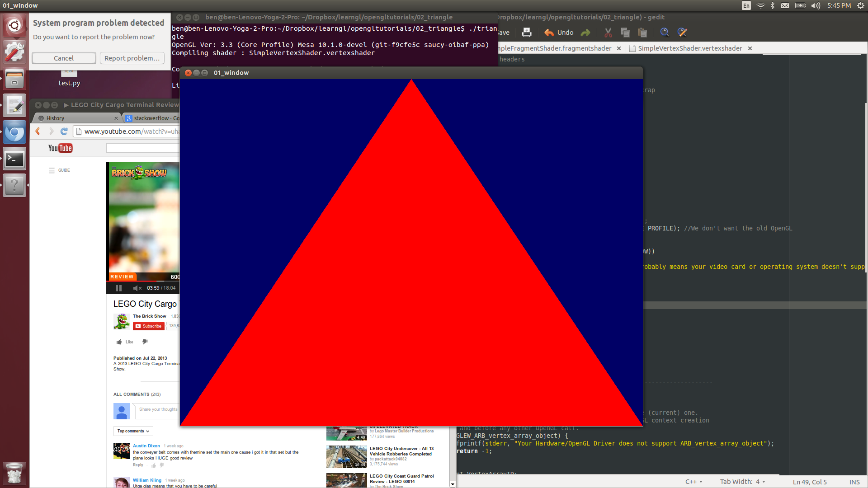Image resolution: width=868 pixels, height=488 pixels.
Task: Open the Top comments dropdown
Action: tap(133, 431)
